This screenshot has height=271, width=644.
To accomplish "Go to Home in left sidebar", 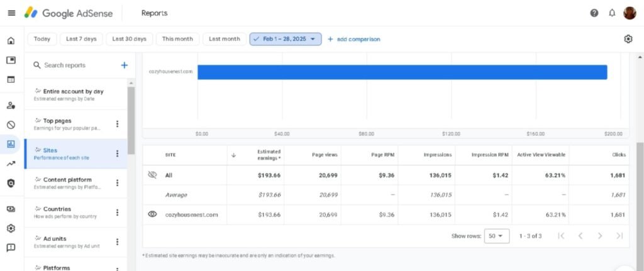I will [11, 41].
